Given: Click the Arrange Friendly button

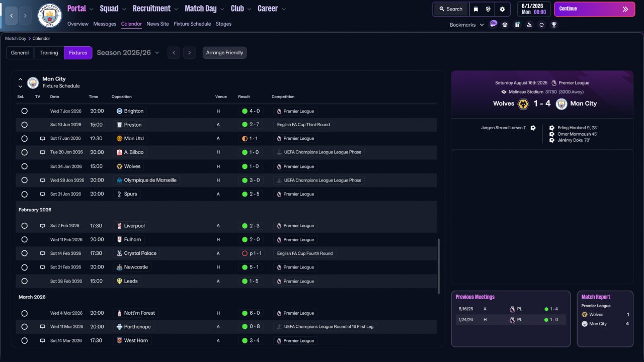Looking at the screenshot, I should click(x=224, y=53).
